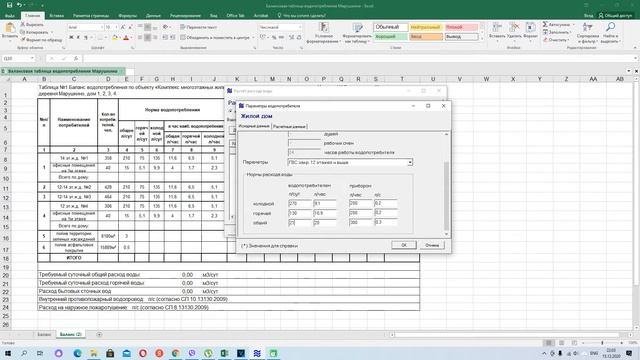Select the Баланс sheet tab
Viewport: 640px width, 360px height.
tap(44, 334)
